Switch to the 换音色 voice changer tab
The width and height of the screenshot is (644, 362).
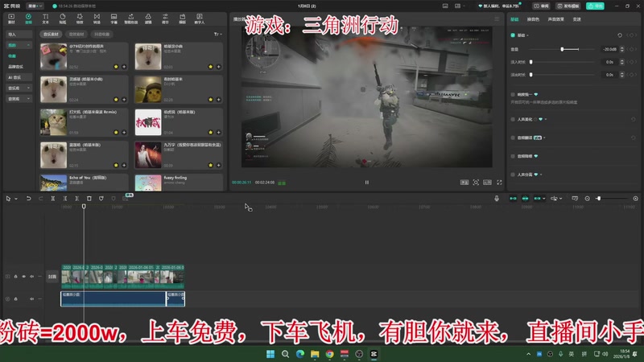(533, 19)
